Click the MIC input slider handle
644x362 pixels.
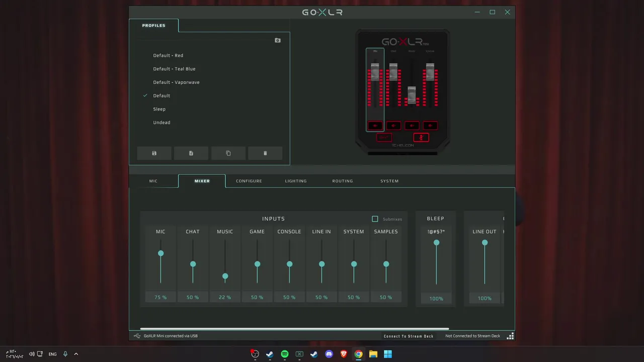click(160, 253)
